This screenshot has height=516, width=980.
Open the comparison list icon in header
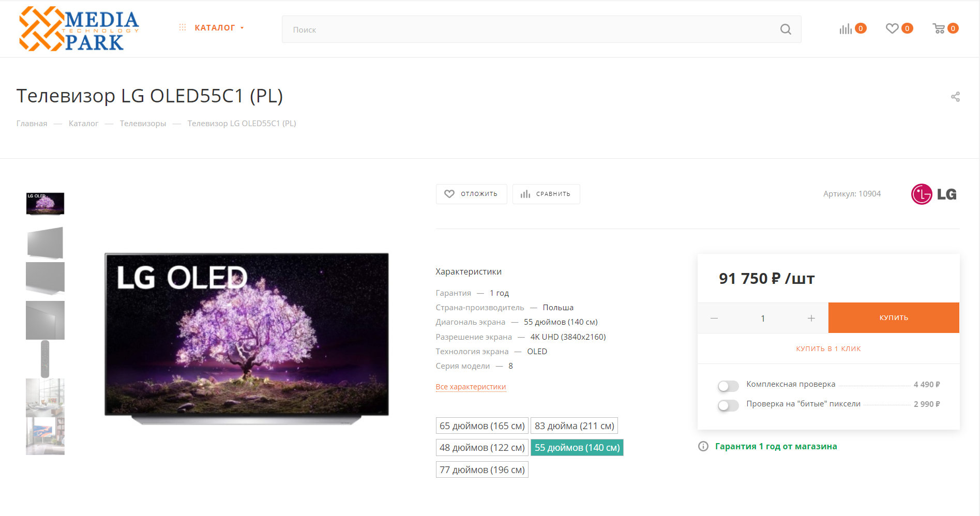click(846, 29)
